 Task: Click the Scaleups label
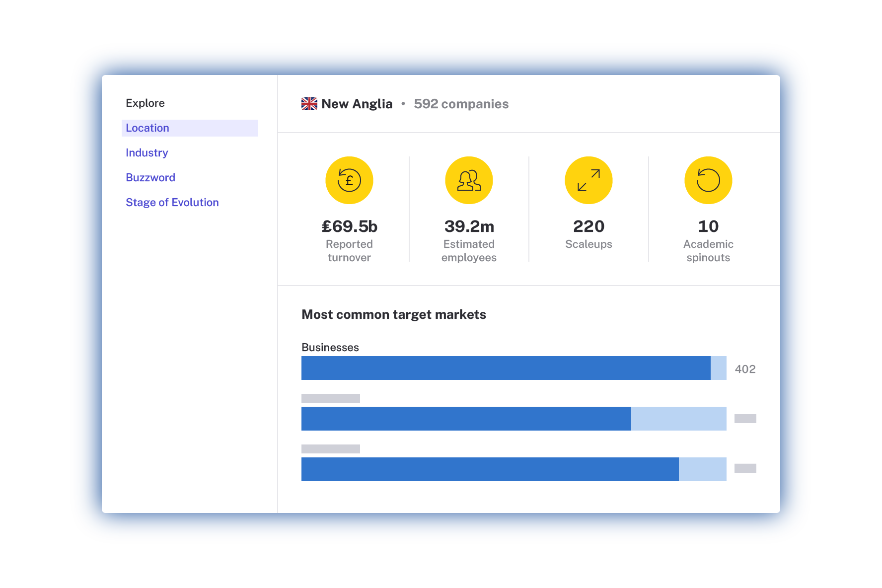589,244
